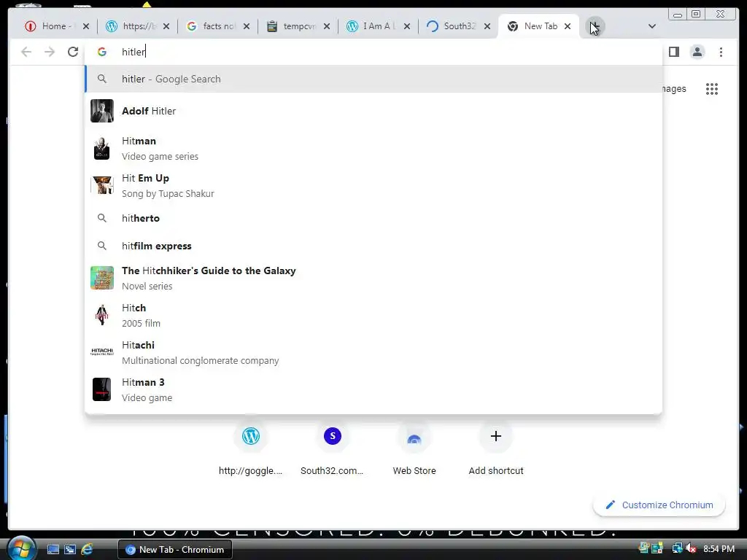This screenshot has width=747, height=560.
Task: Launch Internet Explorer from quick launch
Action: coord(87,550)
